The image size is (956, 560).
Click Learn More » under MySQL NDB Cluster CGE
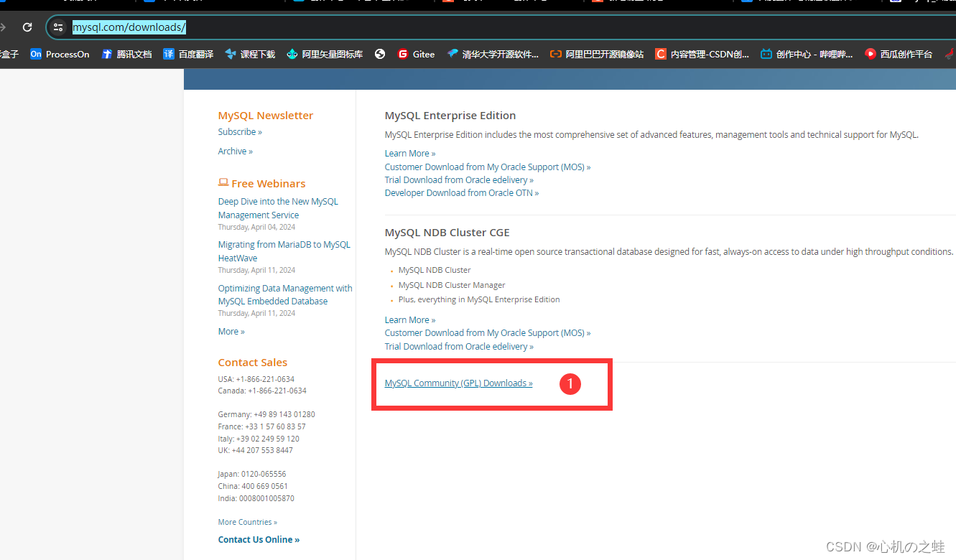(x=410, y=320)
